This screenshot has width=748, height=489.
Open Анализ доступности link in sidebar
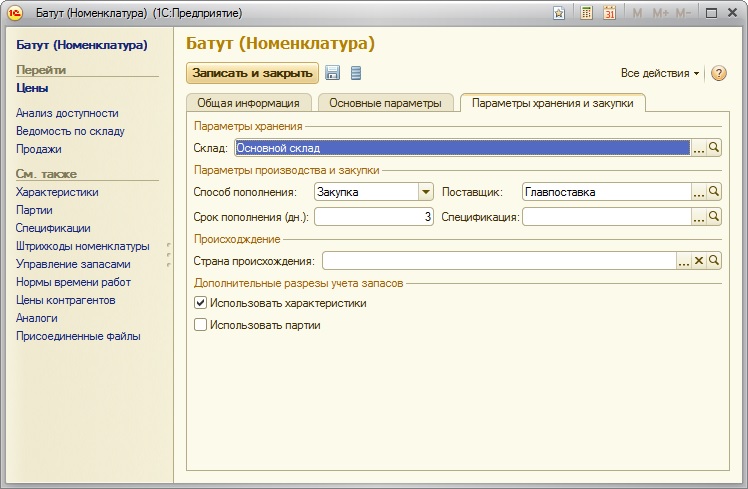coord(66,113)
